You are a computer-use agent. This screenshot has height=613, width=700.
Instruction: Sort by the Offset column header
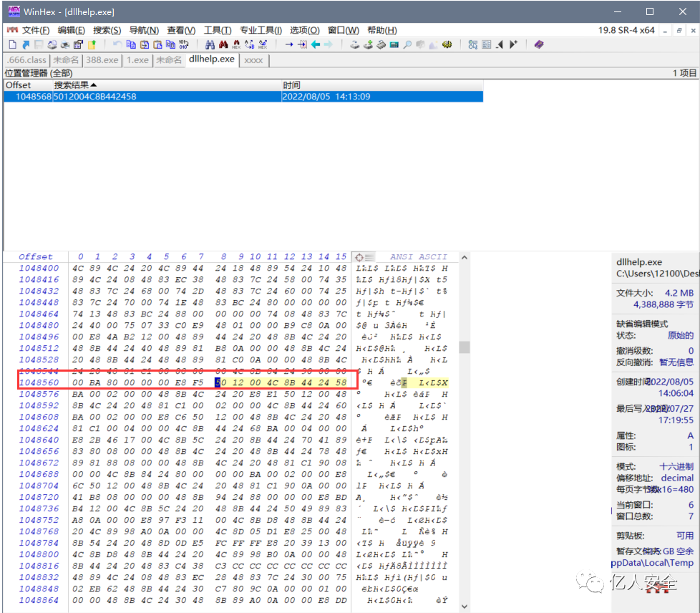coord(28,85)
